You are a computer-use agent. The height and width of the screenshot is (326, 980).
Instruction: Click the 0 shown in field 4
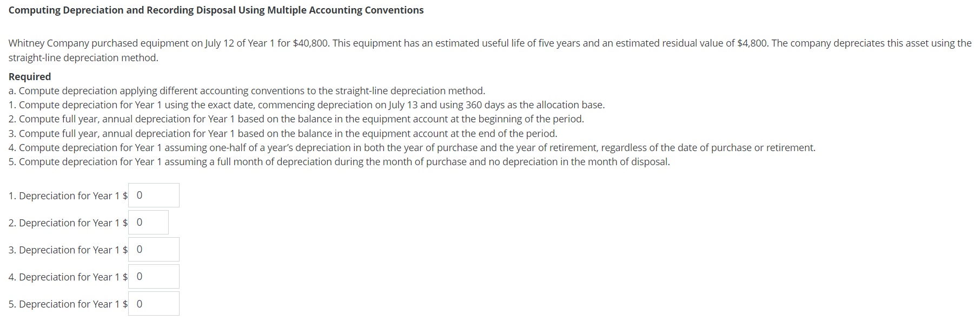click(140, 276)
